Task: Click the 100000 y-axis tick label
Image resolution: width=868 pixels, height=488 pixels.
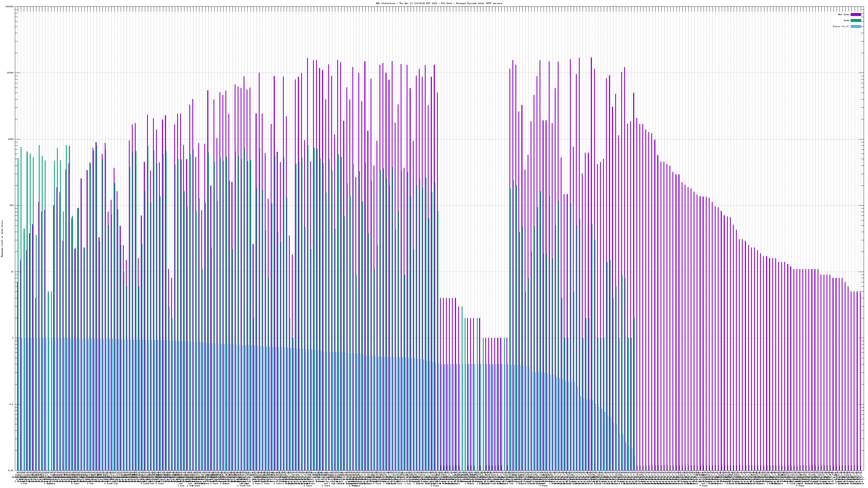Action: pyautogui.click(x=10, y=7)
